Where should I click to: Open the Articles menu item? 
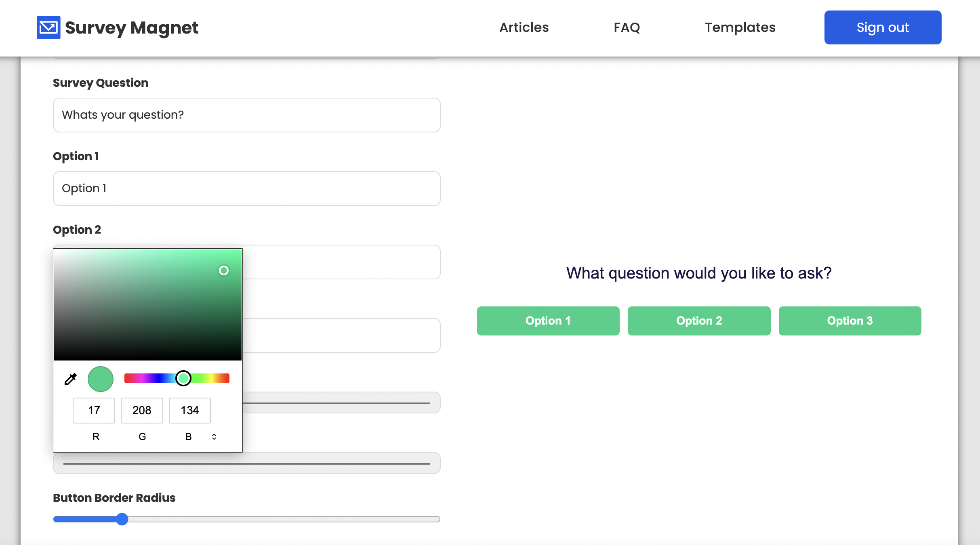(x=524, y=27)
